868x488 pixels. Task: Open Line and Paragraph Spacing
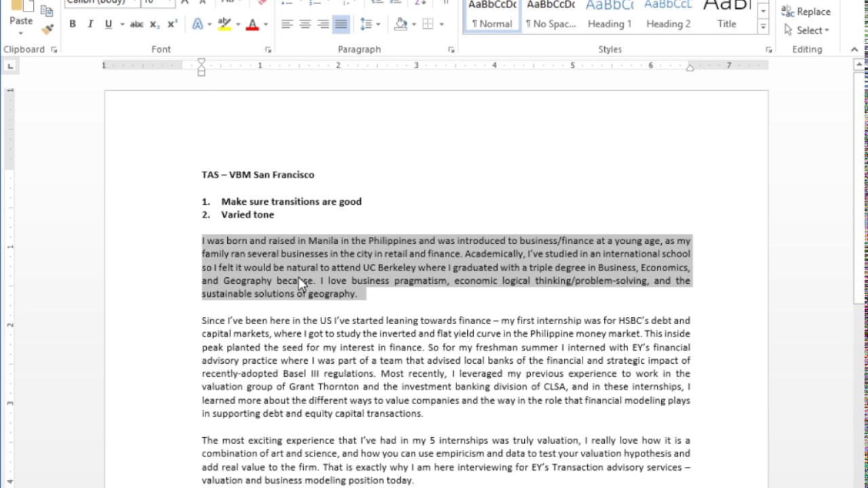coord(366,24)
